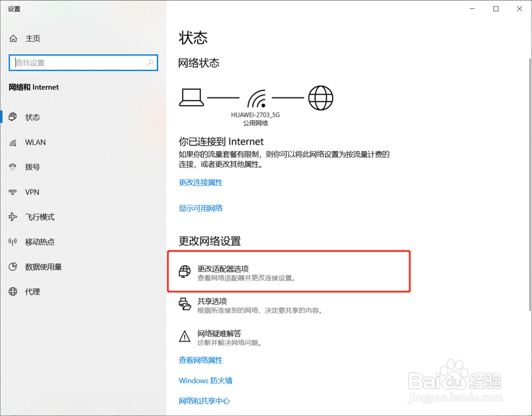532x416 pixels.
Task: Go to 主页 settings home
Action: coord(83,39)
